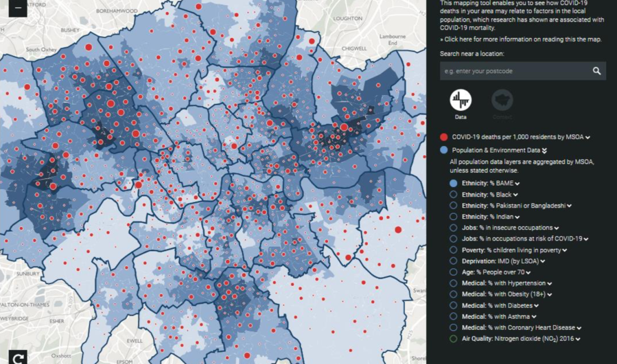Click the postcode search input field
Viewport: 617px width, 364px height.
coord(512,71)
